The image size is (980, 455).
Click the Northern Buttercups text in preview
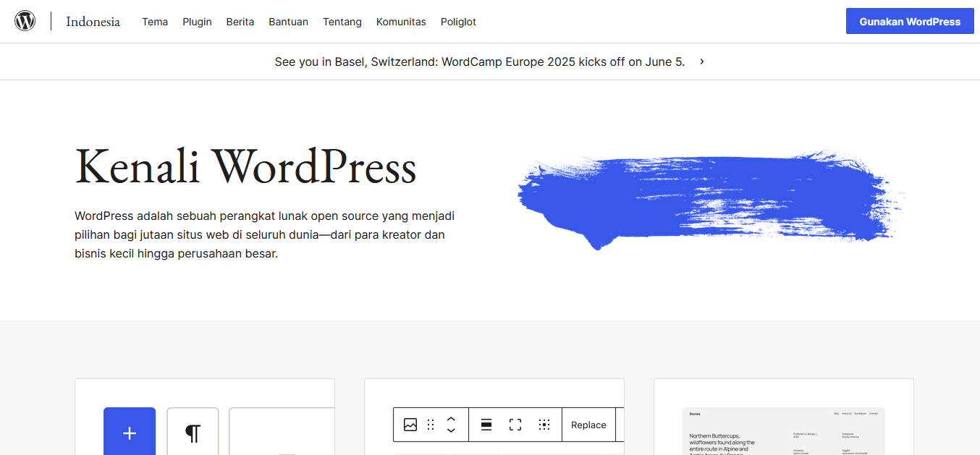[722, 444]
